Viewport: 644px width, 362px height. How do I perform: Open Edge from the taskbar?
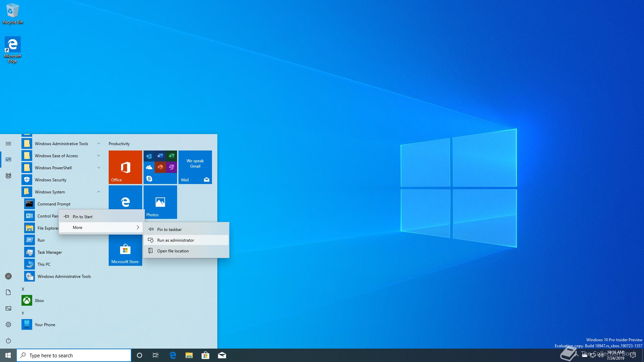coord(173,355)
